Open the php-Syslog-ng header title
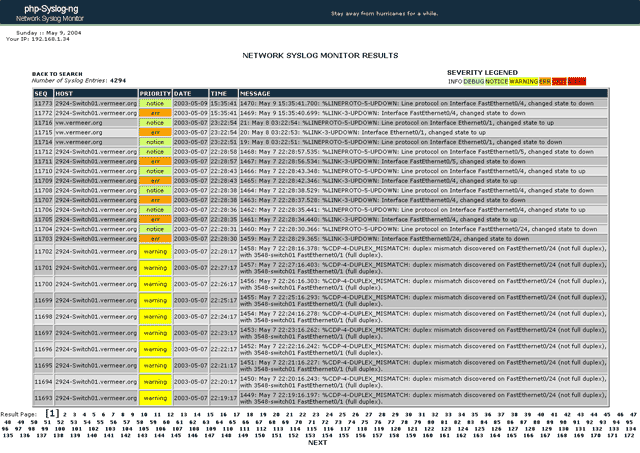Viewport: 640px width, 453px height. 51,9
